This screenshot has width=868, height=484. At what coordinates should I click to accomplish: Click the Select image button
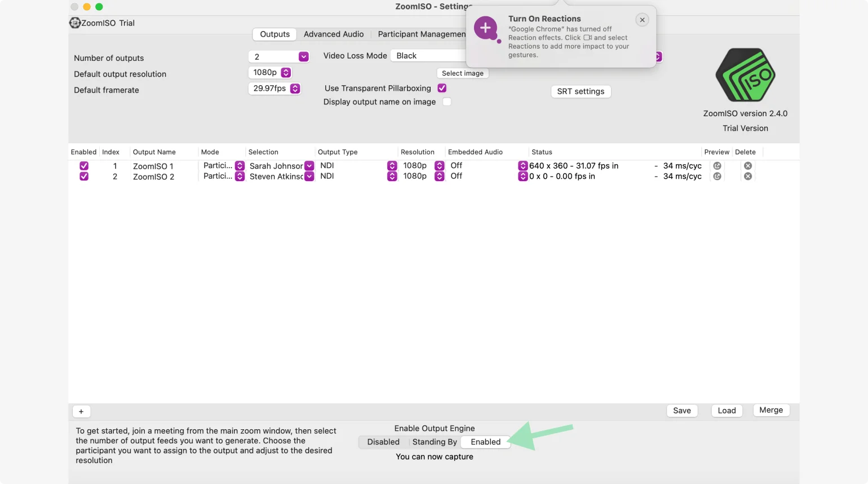[x=463, y=73]
